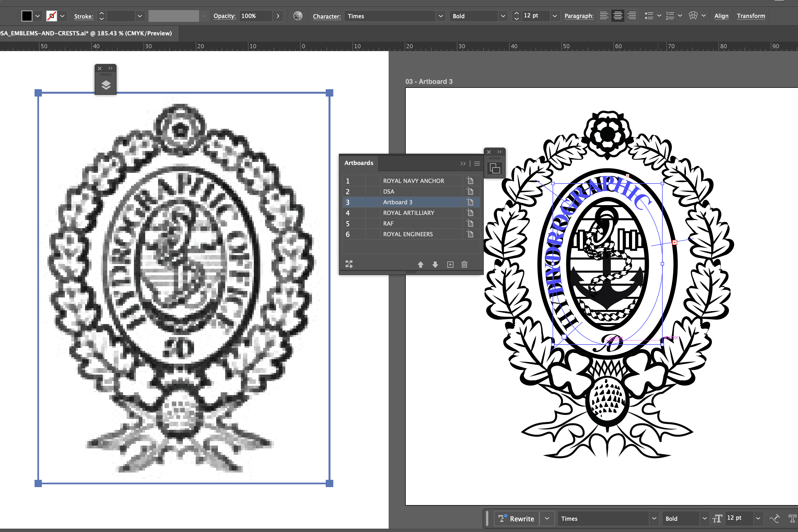Image resolution: width=798 pixels, height=532 pixels.
Task: Open the Character panel link
Action: click(327, 16)
